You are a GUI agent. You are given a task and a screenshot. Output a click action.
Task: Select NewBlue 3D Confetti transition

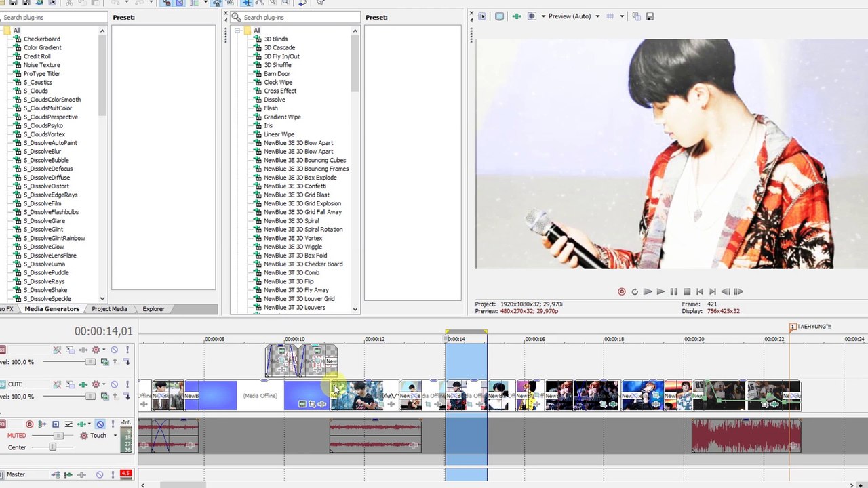[x=295, y=186]
